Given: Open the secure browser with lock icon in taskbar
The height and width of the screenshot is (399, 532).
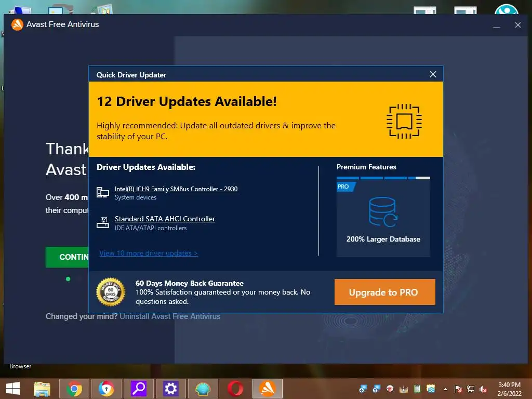Looking at the screenshot, I should coord(107,389).
